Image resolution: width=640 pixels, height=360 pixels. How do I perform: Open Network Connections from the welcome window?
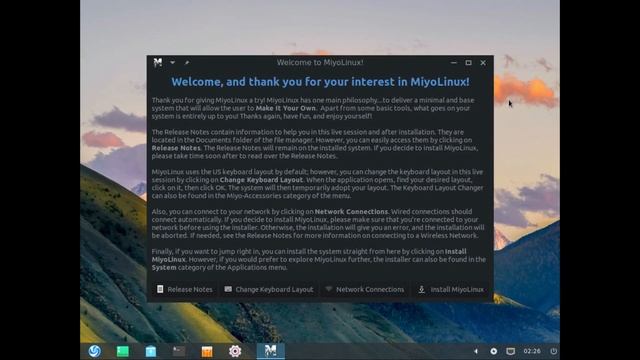coord(364,289)
